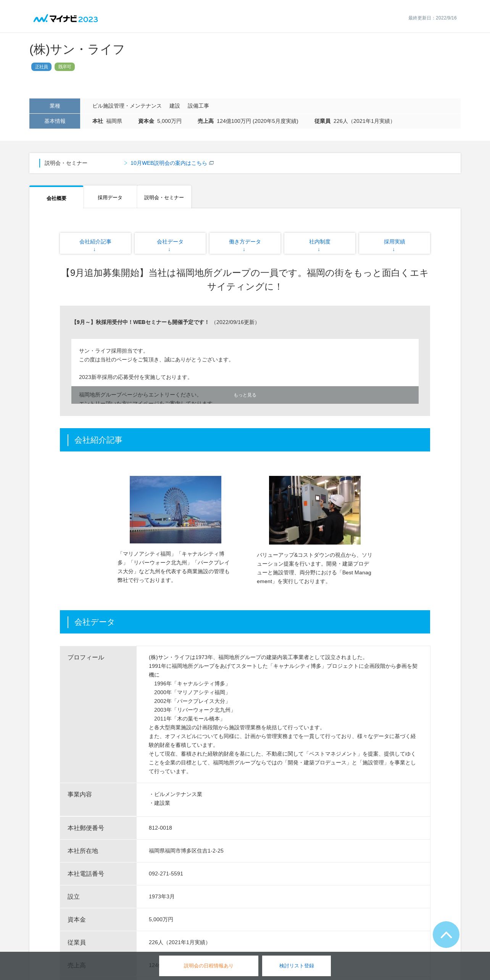
Task: Click the 会社紹介記事 blue section heading
Action: click(245, 440)
